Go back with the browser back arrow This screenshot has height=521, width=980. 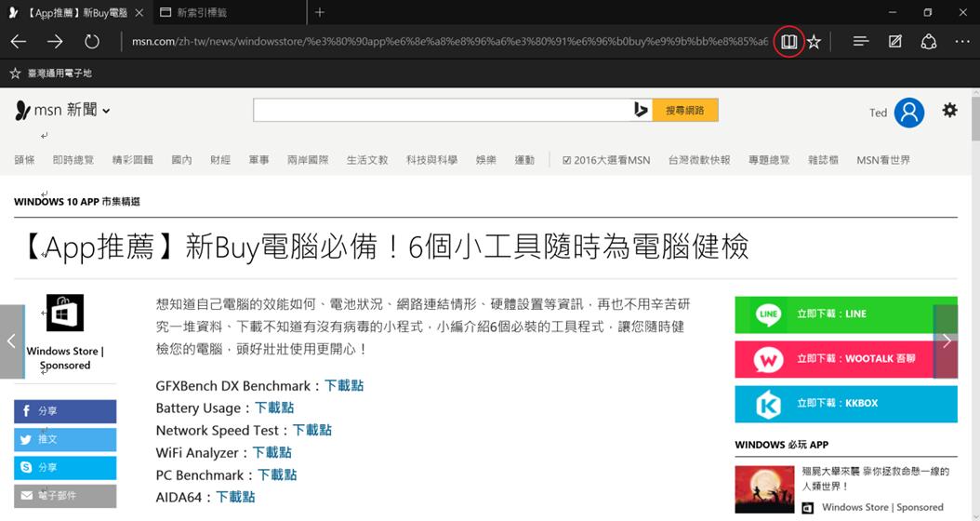coord(19,42)
